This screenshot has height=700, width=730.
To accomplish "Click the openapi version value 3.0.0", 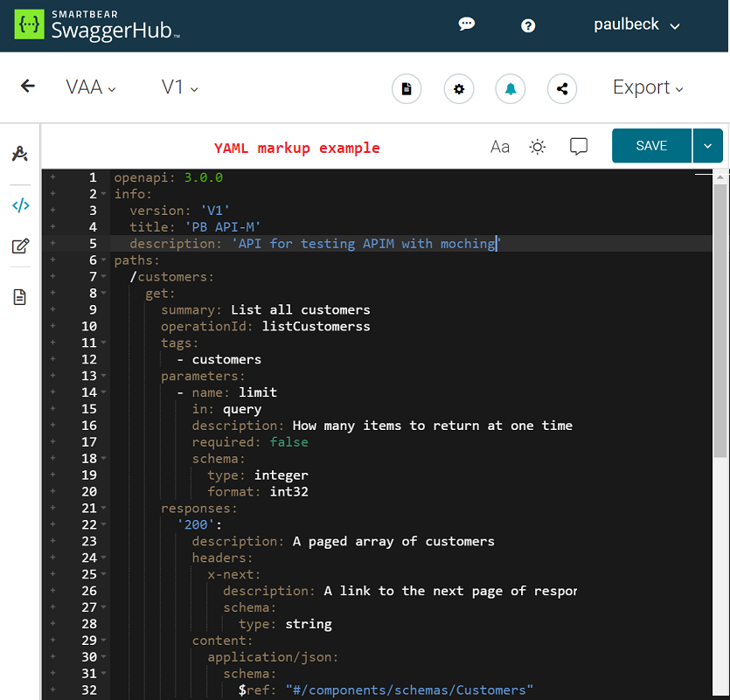I will [x=204, y=177].
